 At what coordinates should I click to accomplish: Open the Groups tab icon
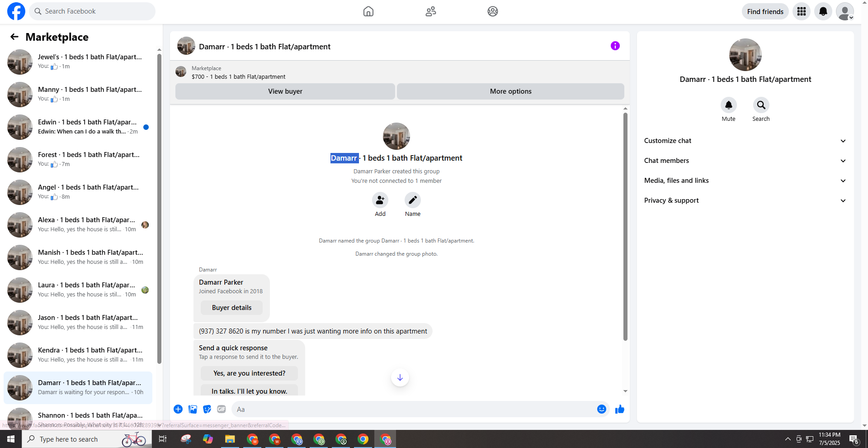[x=493, y=11]
